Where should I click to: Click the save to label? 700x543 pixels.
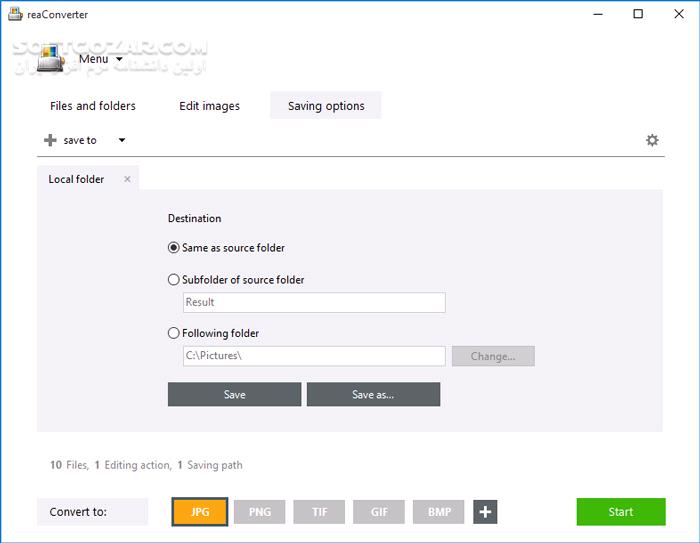click(80, 140)
